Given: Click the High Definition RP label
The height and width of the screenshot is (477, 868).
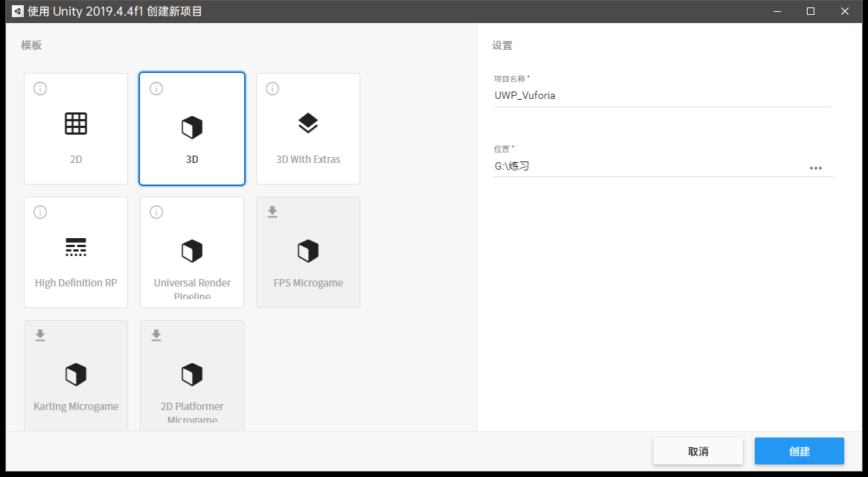Looking at the screenshot, I should pyautogui.click(x=76, y=283).
